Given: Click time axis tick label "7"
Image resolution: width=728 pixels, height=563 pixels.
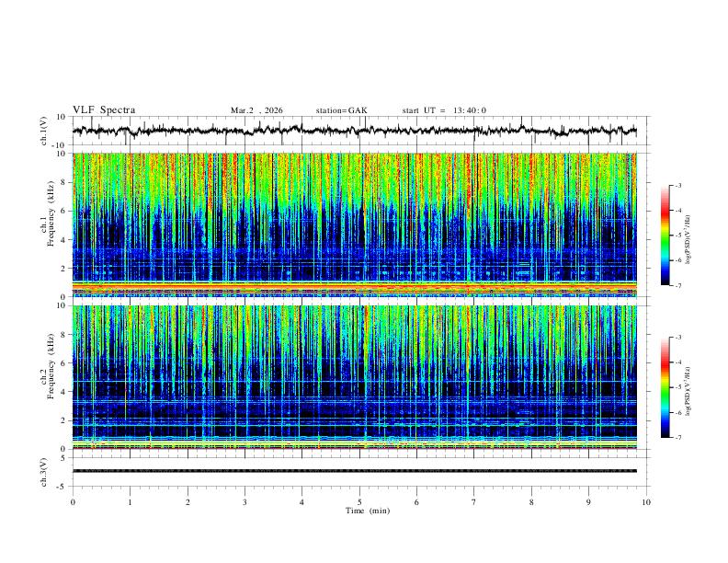Looking at the screenshot, I should pyautogui.click(x=474, y=502).
